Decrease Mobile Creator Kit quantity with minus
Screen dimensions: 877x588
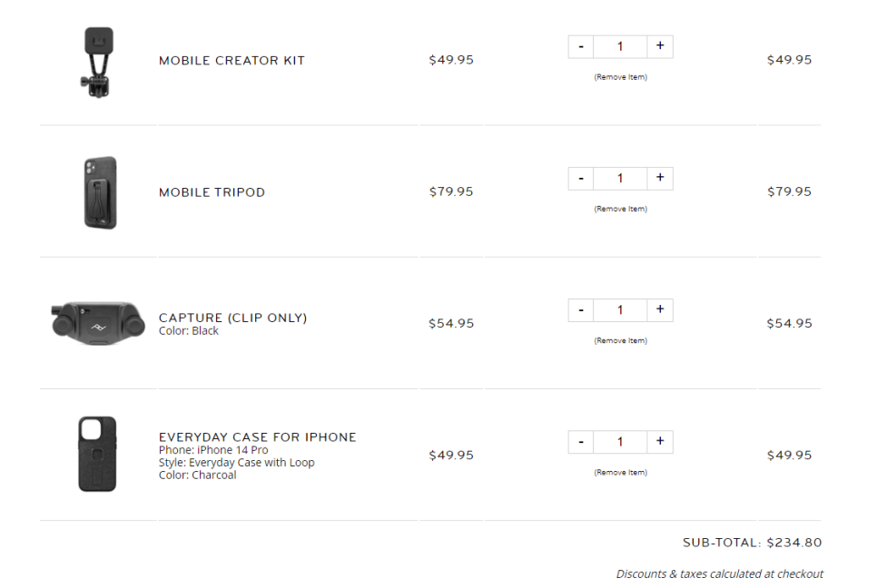(x=580, y=46)
